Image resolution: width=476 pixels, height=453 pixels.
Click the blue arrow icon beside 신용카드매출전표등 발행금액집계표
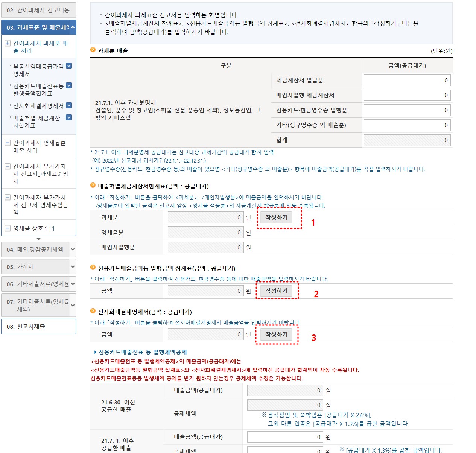68,86
